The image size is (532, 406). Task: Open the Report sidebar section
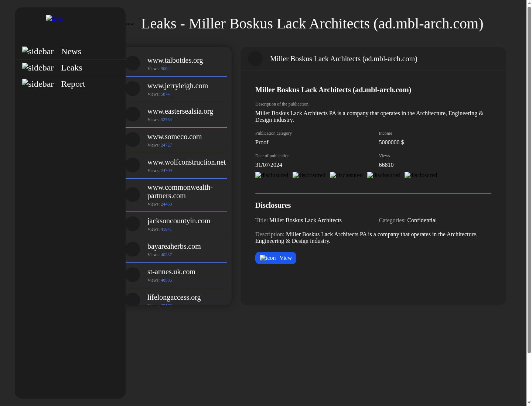(70, 84)
